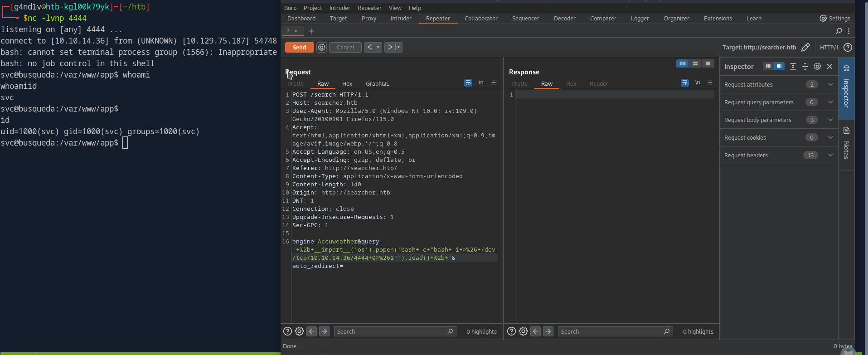Open dropdown beside the back history arrow
The height and width of the screenshot is (355, 868).
(x=378, y=47)
